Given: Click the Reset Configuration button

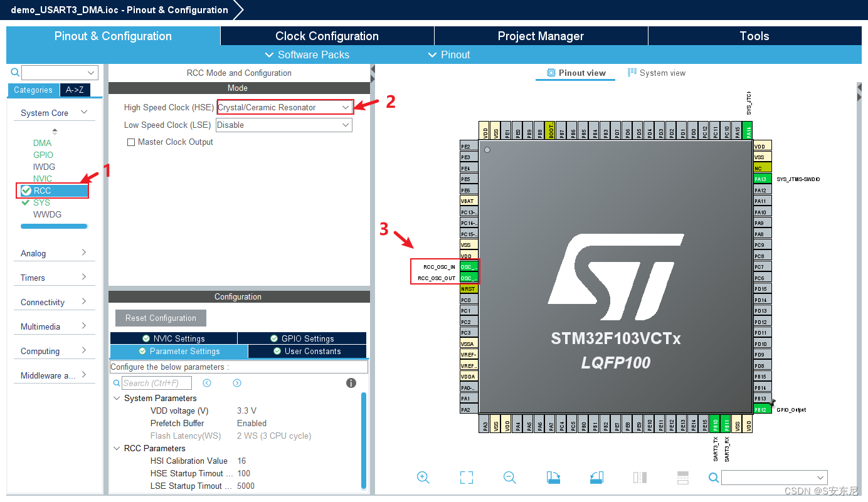Looking at the screenshot, I should (160, 318).
